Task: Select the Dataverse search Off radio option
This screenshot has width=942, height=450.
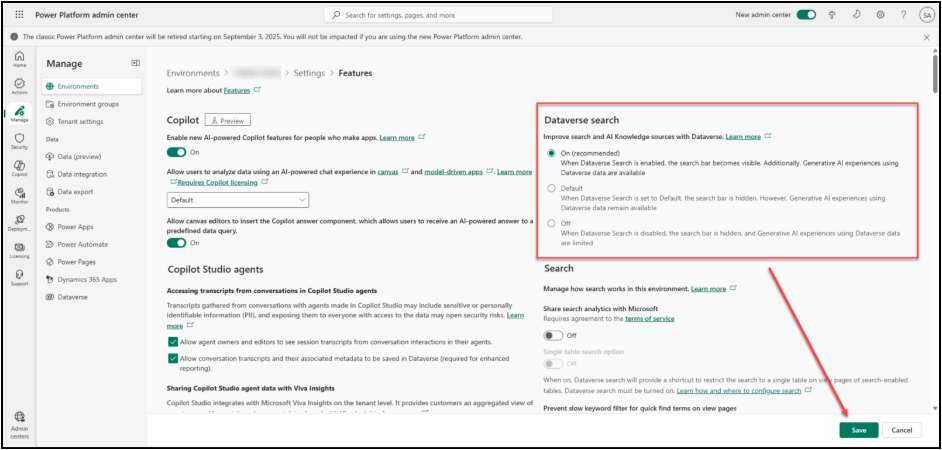Action: click(x=550, y=223)
